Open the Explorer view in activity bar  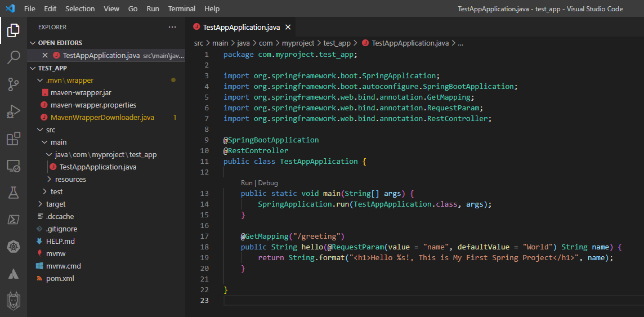coord(13,30)
